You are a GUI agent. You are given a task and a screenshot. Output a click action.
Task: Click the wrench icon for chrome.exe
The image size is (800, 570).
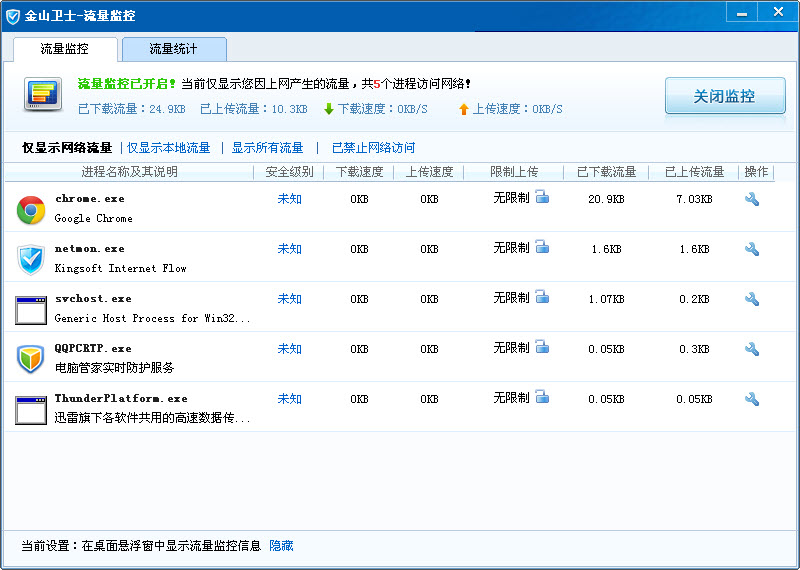point(752,199)
